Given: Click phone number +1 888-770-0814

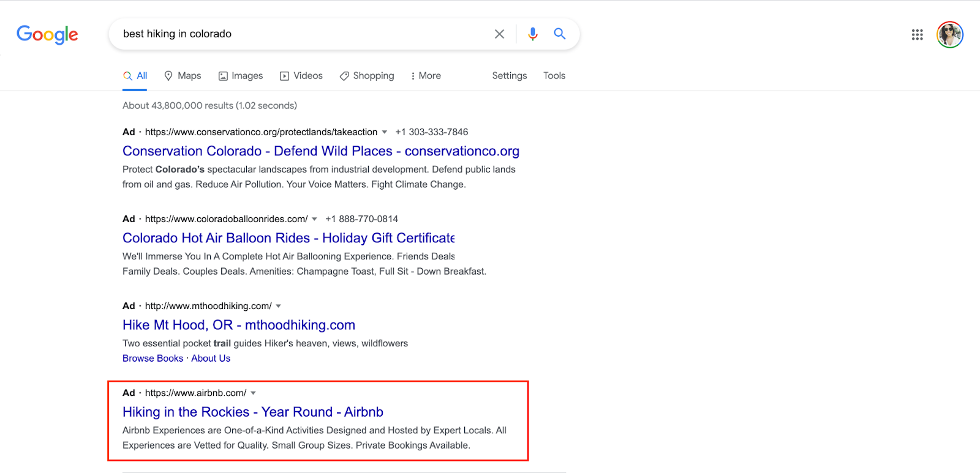Looking at the screenshot, I should coord(362,219).
